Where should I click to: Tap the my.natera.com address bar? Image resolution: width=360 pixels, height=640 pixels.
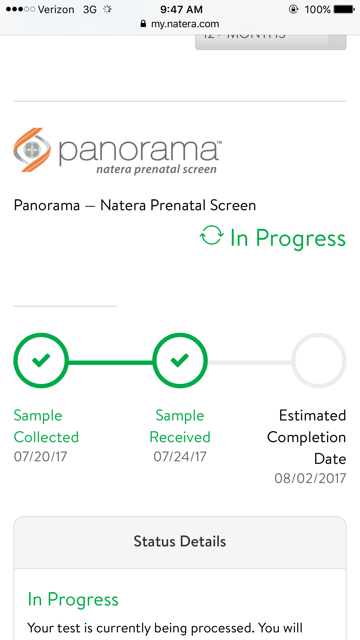pyautogui.click(x=180, y=24)
